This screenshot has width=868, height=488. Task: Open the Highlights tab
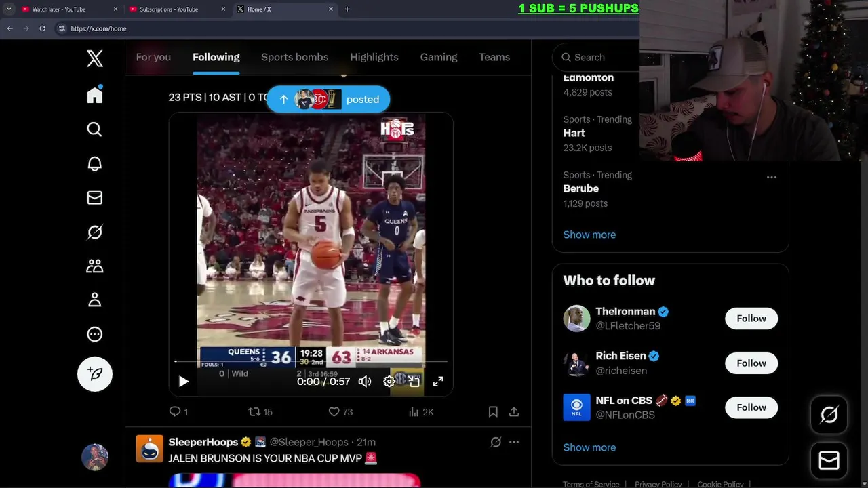(374, 57)
